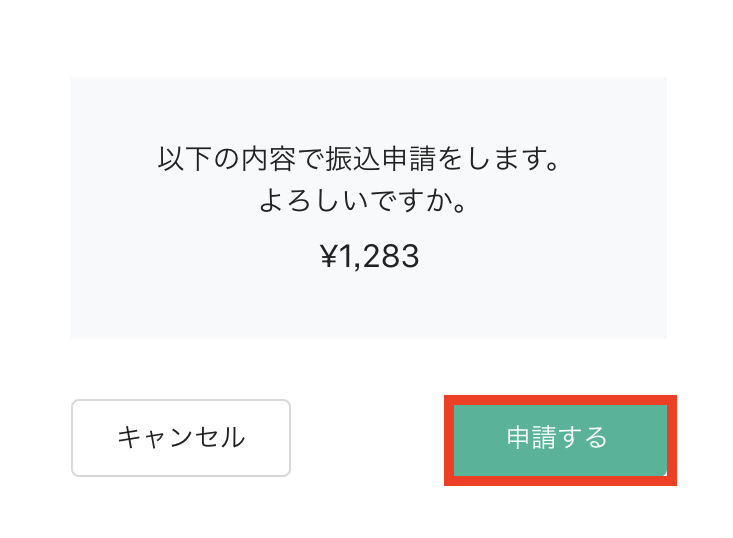Screen dimensions: 733x538
Task: Submit the ¥1,283 transfer application
Action: click(559, 439)
